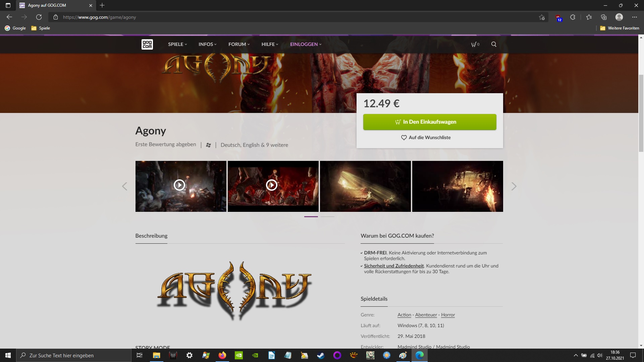Screen dimensions: 644x362
Task: Open Sicherheit und Zufriedenheit link
Action: 394,266
